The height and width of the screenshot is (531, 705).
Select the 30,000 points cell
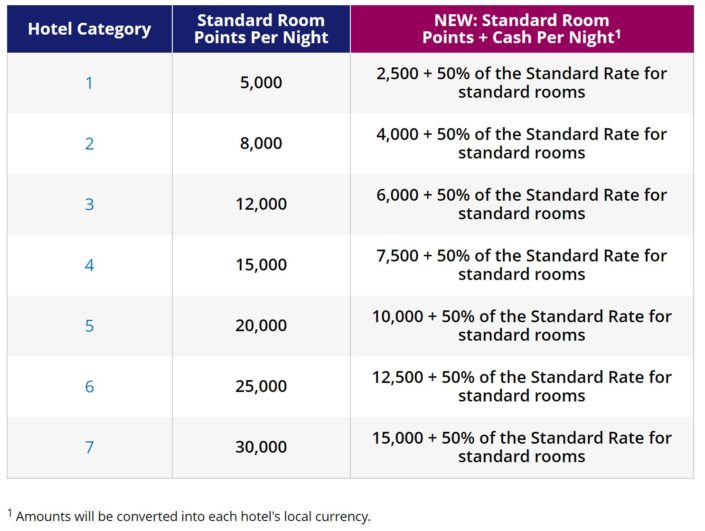261,447
